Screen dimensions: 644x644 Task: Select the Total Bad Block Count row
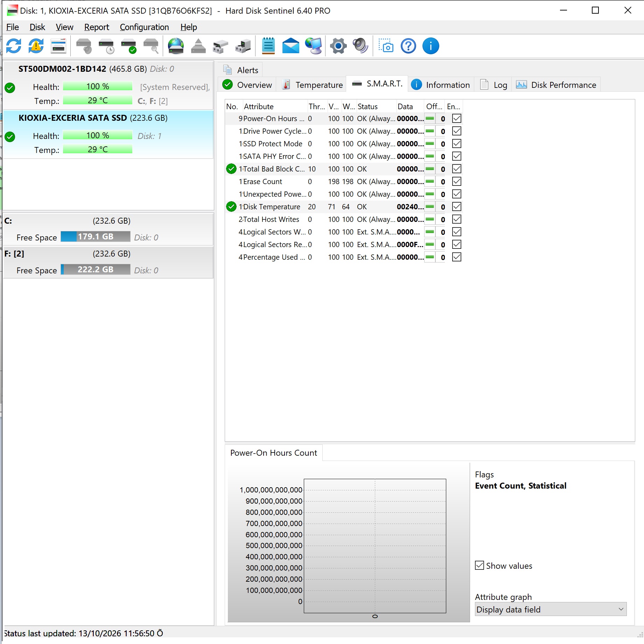coord(343,169)
